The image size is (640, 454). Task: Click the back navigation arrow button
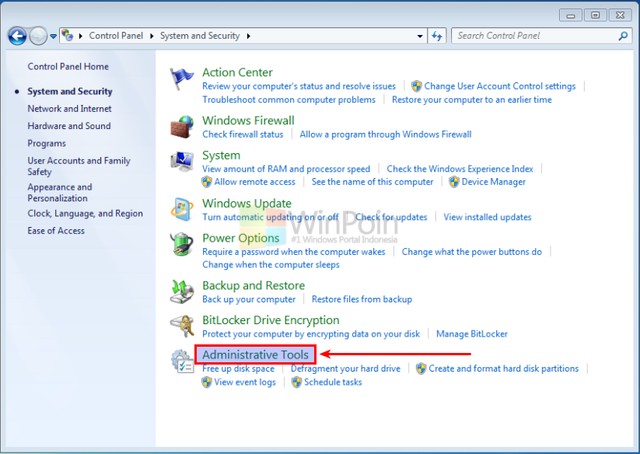[17, 36]
